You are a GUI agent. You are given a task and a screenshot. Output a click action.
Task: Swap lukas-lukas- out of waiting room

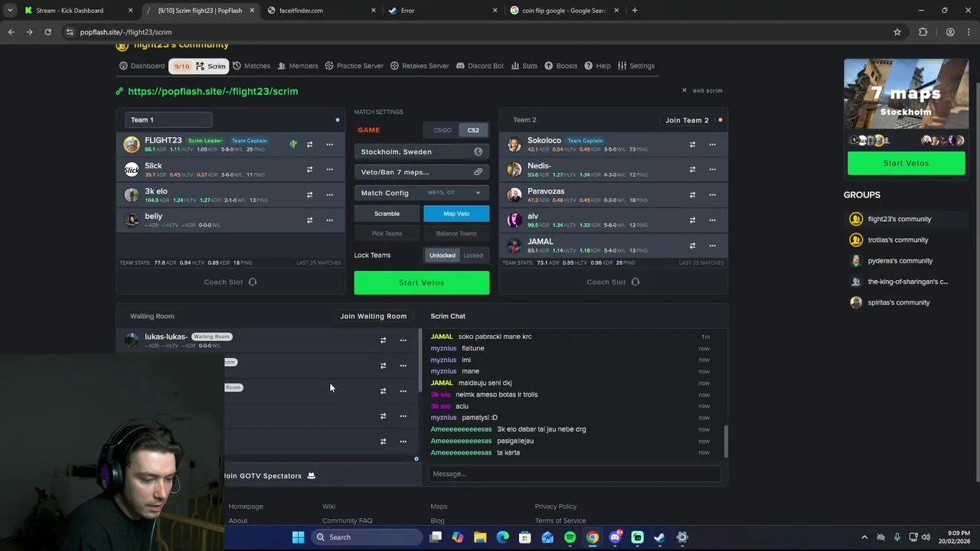click(383, 341)
